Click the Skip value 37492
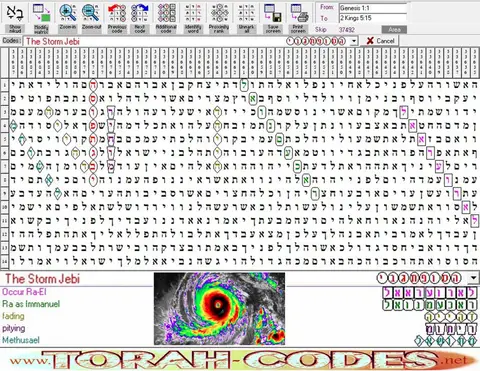This screenshot has height=371, width=480. (346, 30)
